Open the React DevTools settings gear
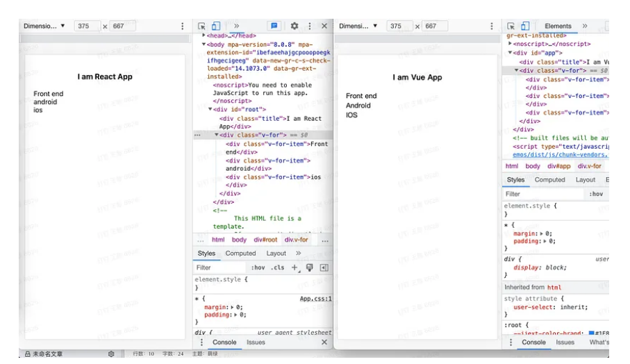Screen dimensions: 630x364 click(x=295, y=26)
